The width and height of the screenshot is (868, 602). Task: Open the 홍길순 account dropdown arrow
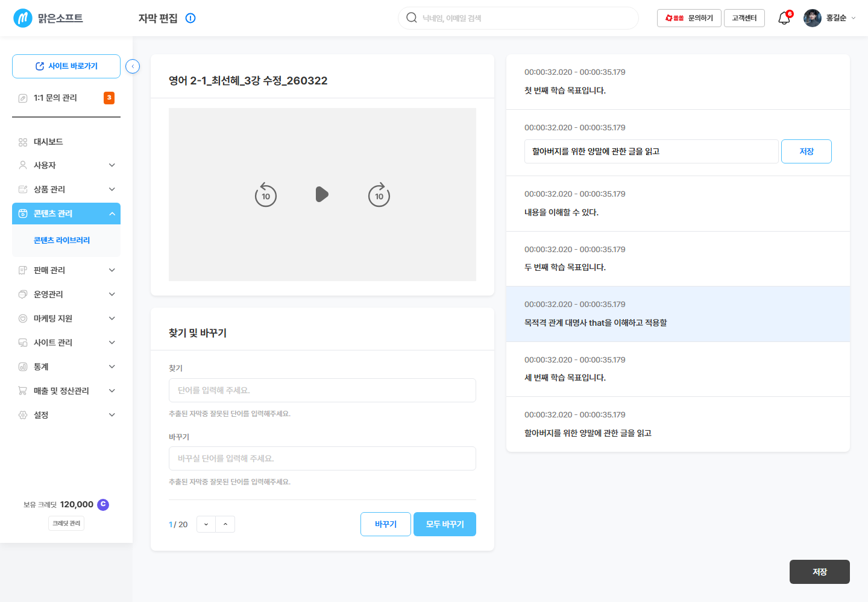pos(854,18)
